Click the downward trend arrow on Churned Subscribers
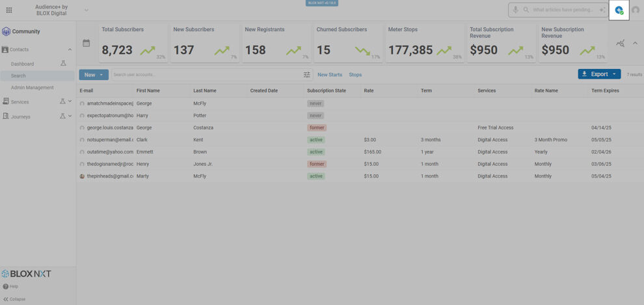 click(x=362, y=51)
